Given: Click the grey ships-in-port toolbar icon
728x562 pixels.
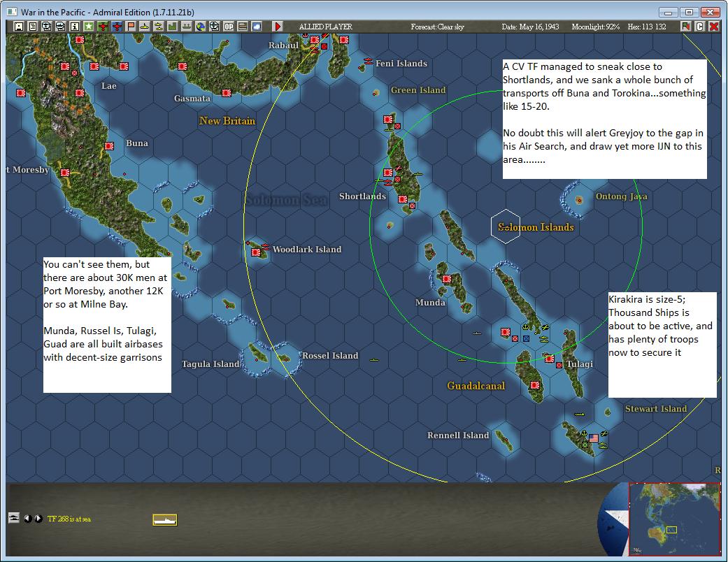Looking at the screenshot, I should click(186, 27).
